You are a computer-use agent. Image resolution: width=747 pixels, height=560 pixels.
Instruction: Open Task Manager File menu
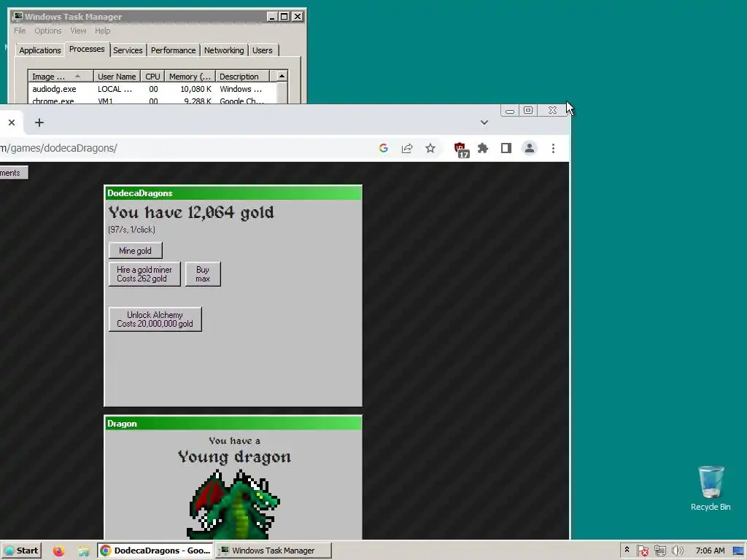[x=20, y=31]
